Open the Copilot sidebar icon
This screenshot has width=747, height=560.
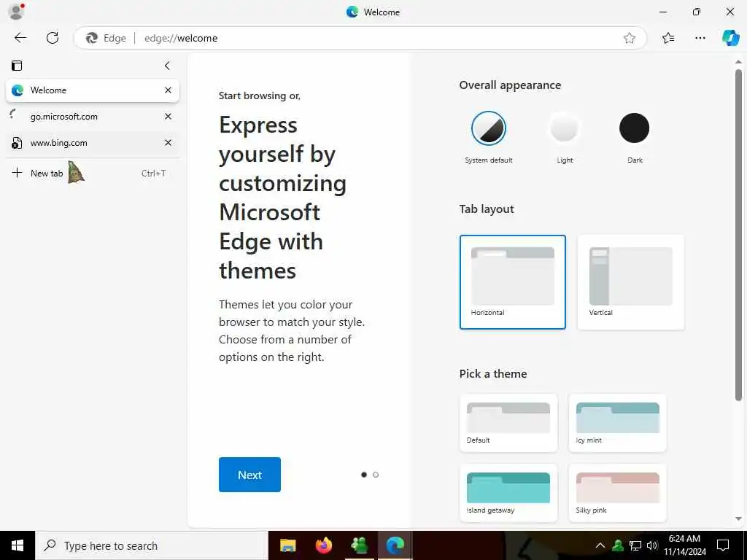pos(730,38)
